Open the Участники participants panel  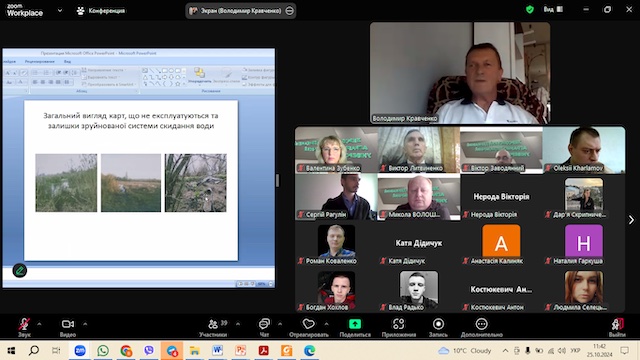pyautogui.click(x=213, y=327)
